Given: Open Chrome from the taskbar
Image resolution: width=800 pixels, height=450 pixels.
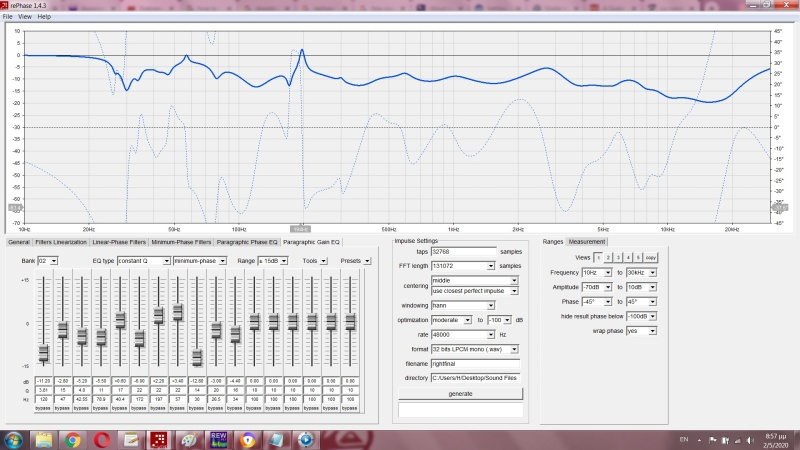Looking at the screenshot, I should (73, 439).
